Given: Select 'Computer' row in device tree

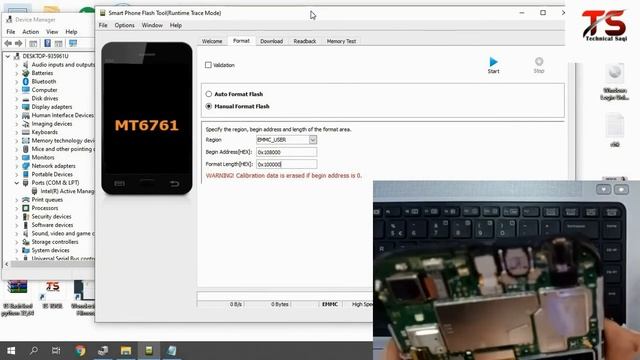Looking at the screenshot, I should (x=40, y=90).
